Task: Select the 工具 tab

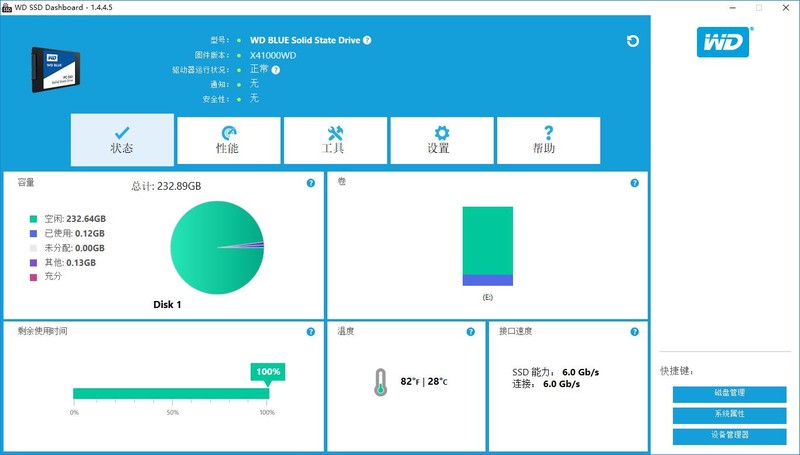Action: 335,140
